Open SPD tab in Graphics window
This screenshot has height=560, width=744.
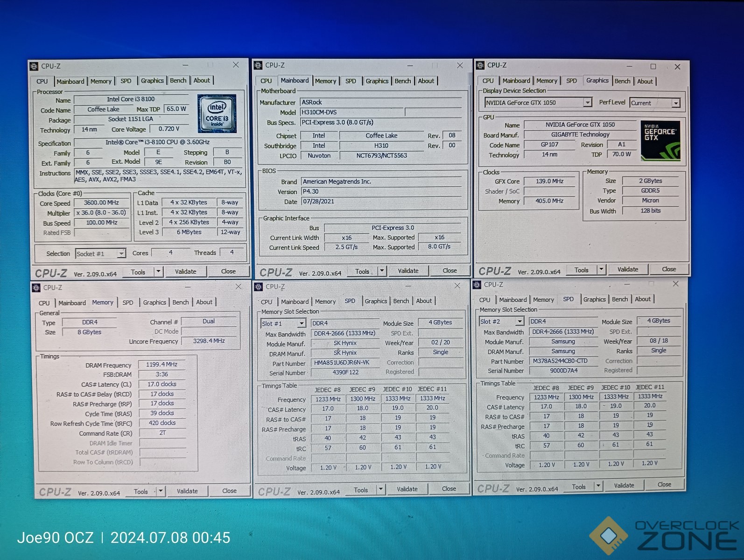tap(571, 80)
